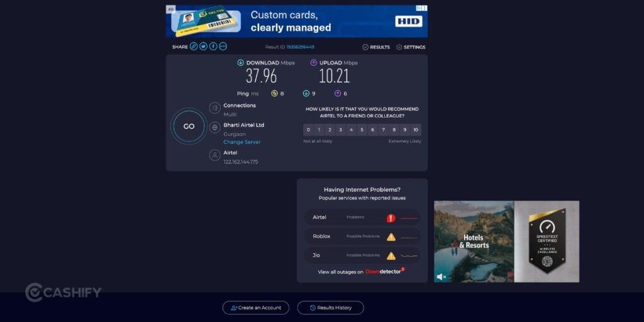Rate recommendation 7
644x322 pixels.
pos(383,130)
